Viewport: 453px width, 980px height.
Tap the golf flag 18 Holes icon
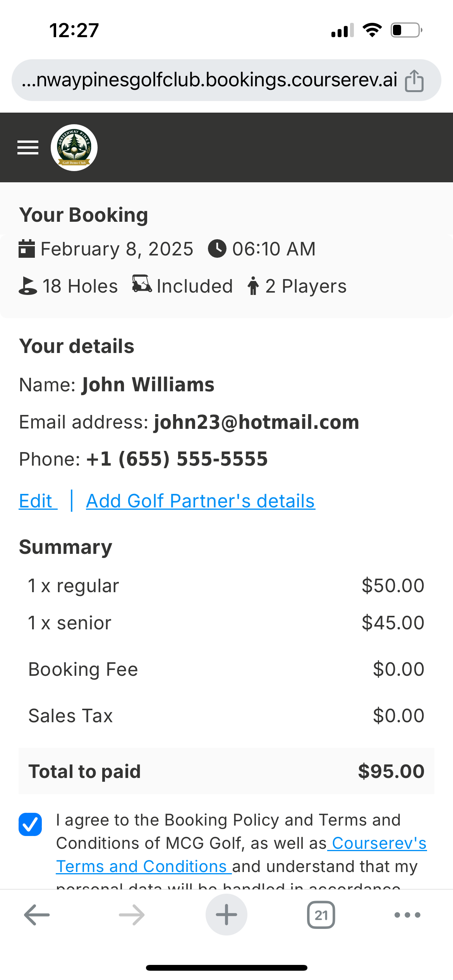coord(28,286)
